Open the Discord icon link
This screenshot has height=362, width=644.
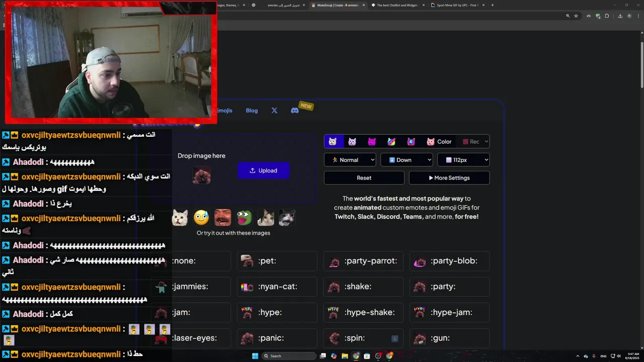pos(295,111)
